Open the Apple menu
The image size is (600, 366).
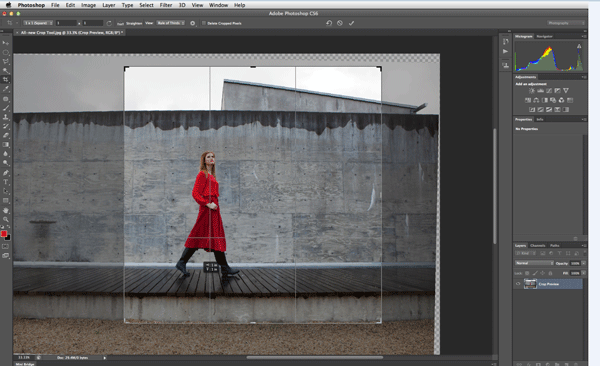[8, 5]
